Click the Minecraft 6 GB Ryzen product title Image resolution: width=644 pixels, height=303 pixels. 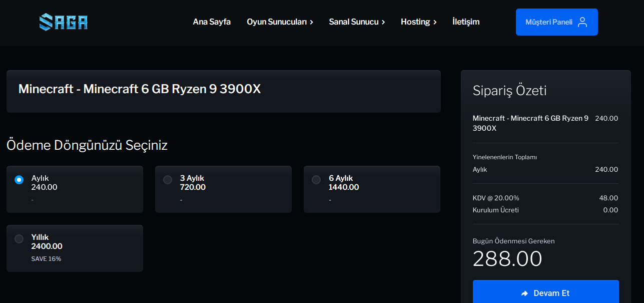(x=140, y=89)
